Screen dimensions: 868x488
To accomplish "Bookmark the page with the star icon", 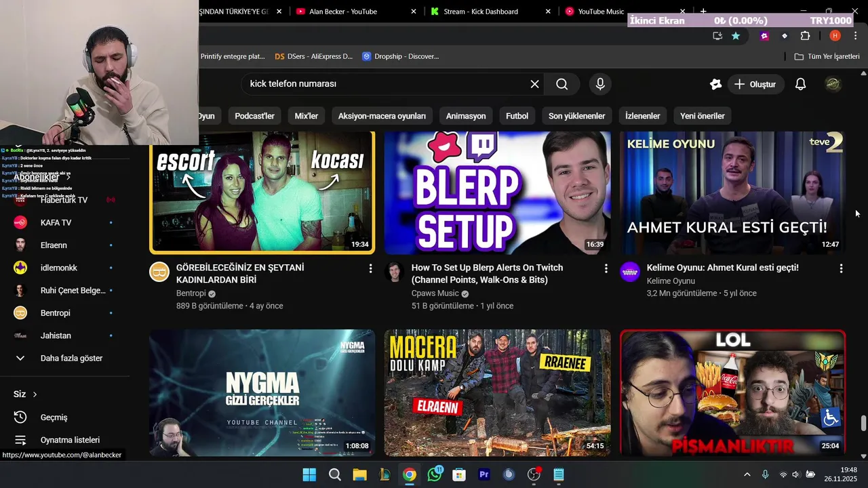I will (736, 36).
